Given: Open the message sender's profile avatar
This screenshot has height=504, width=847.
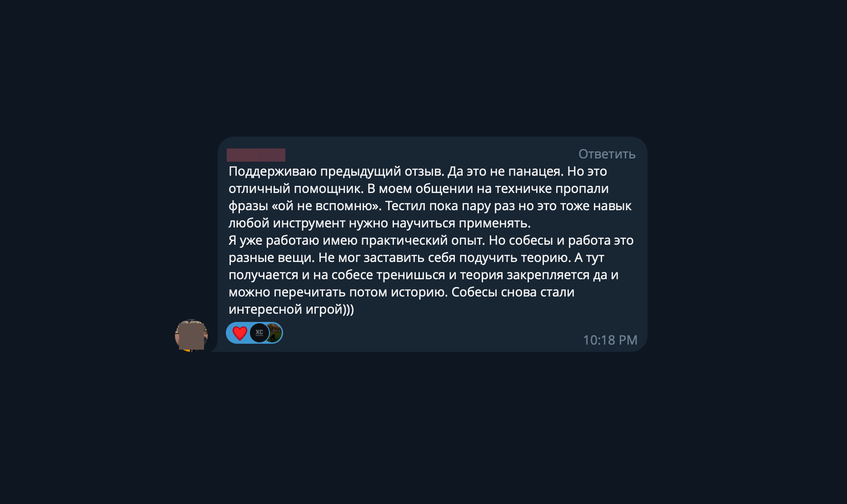Looking at the screenshot, I should click(191, 335).
